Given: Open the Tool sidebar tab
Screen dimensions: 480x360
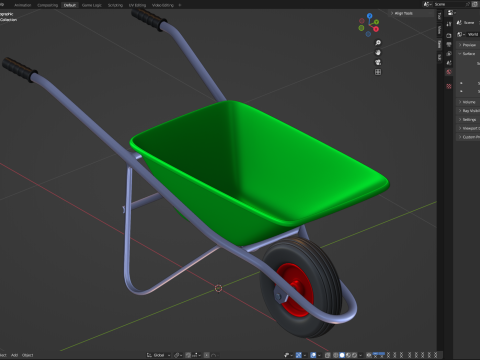Looking at the screenshot, I should [439, 16].
